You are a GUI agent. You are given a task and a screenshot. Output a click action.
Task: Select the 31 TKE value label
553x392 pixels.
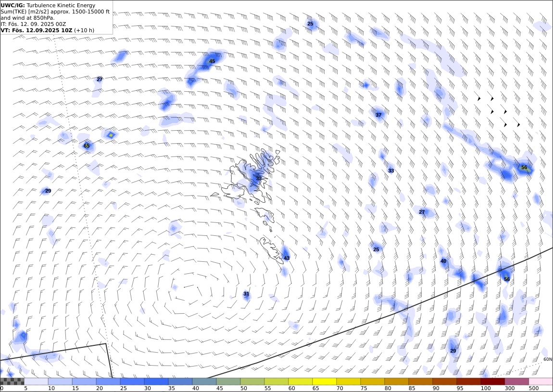pyautogui.click(x=246, y=294)
